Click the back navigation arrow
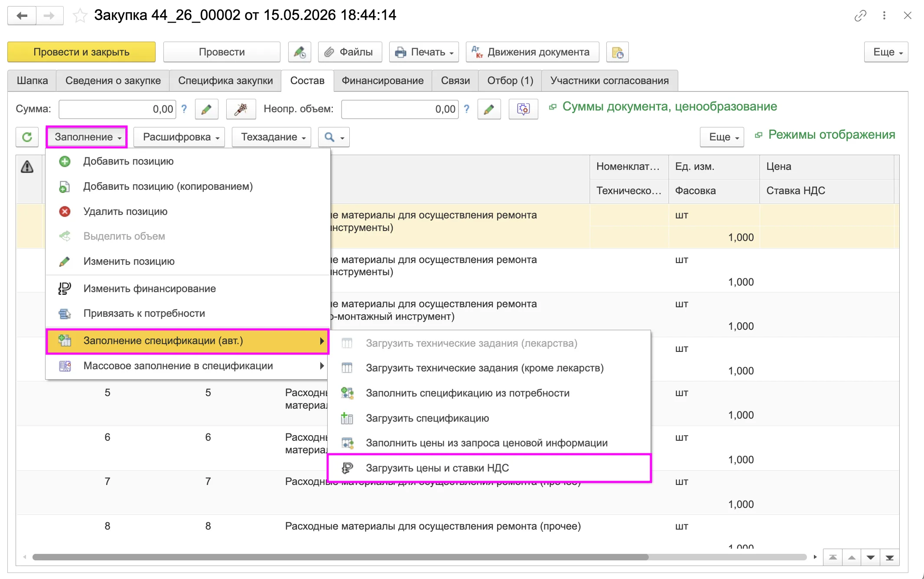924x579 pixels. pyautogui.click(x=22, y=16)
